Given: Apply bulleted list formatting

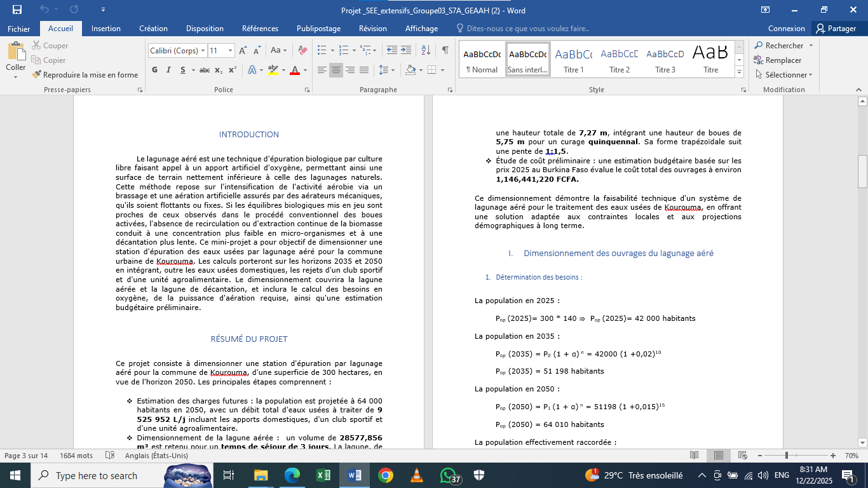Looking at the screenshot, I should [322, 50].
